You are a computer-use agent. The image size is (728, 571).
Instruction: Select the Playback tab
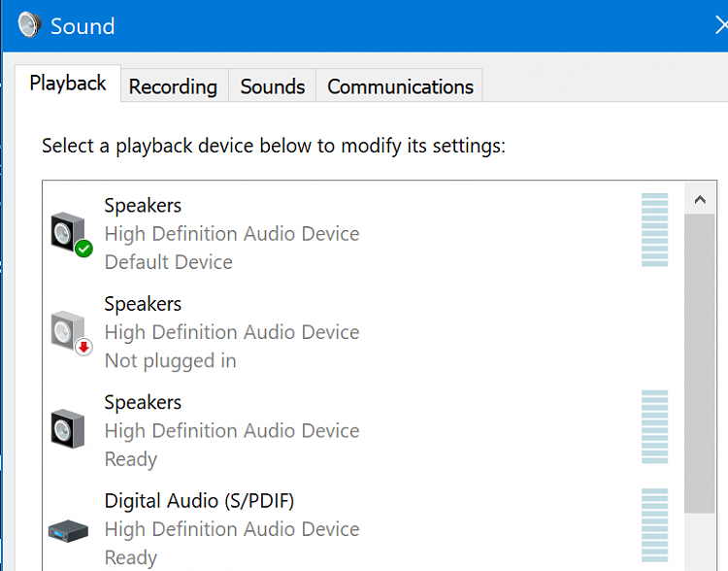click(x=68, y=84)
